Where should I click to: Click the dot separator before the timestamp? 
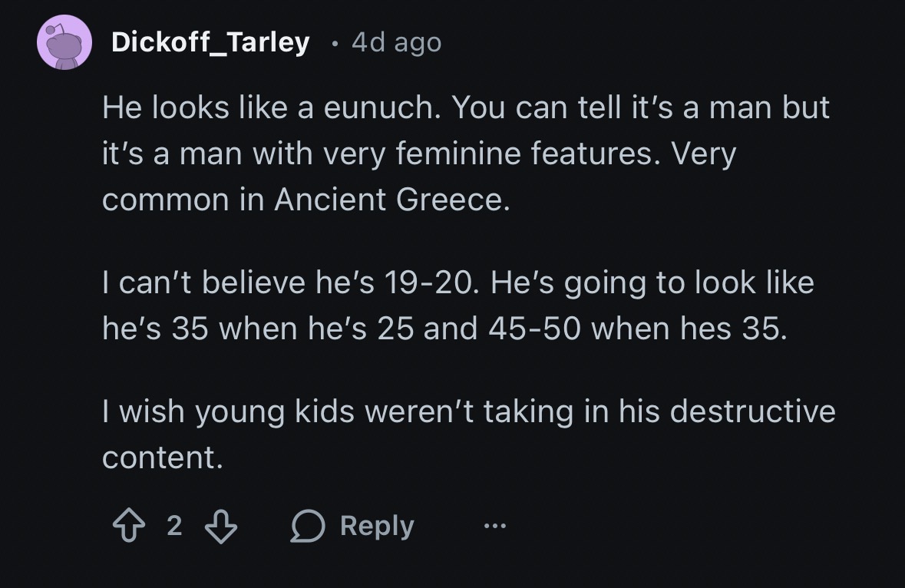point(332,43)
